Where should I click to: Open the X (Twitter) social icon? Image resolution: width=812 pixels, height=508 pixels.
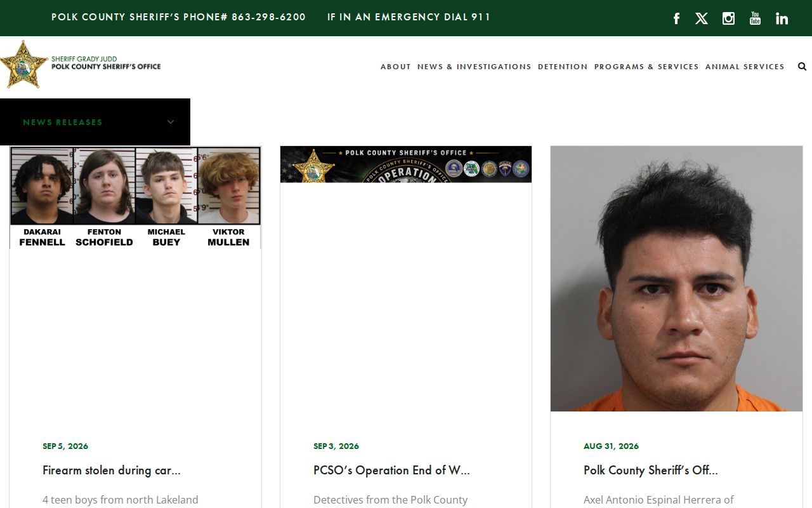(702, 18)
